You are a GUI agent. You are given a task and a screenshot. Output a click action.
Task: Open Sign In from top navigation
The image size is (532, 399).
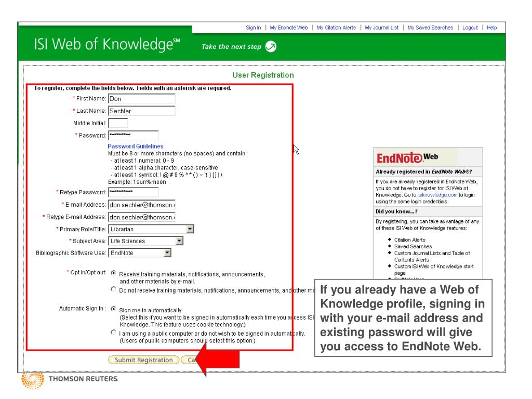254,28
